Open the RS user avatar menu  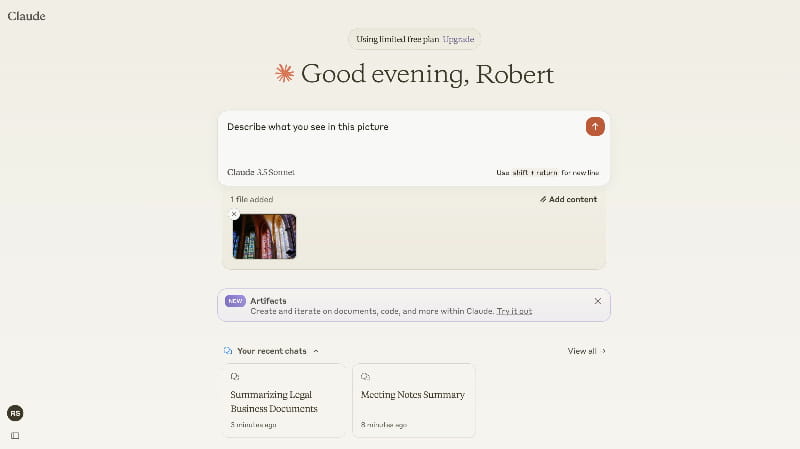click(x=15, y=413)
